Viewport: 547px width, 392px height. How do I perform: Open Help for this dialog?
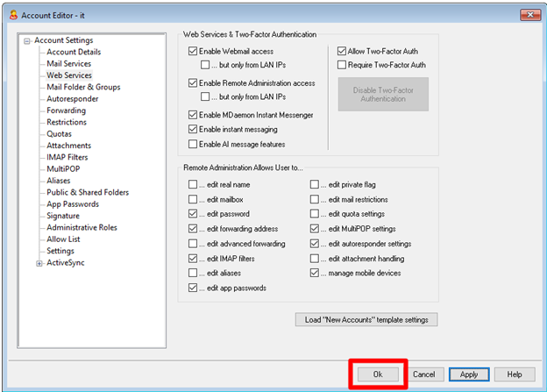point(514,374)
